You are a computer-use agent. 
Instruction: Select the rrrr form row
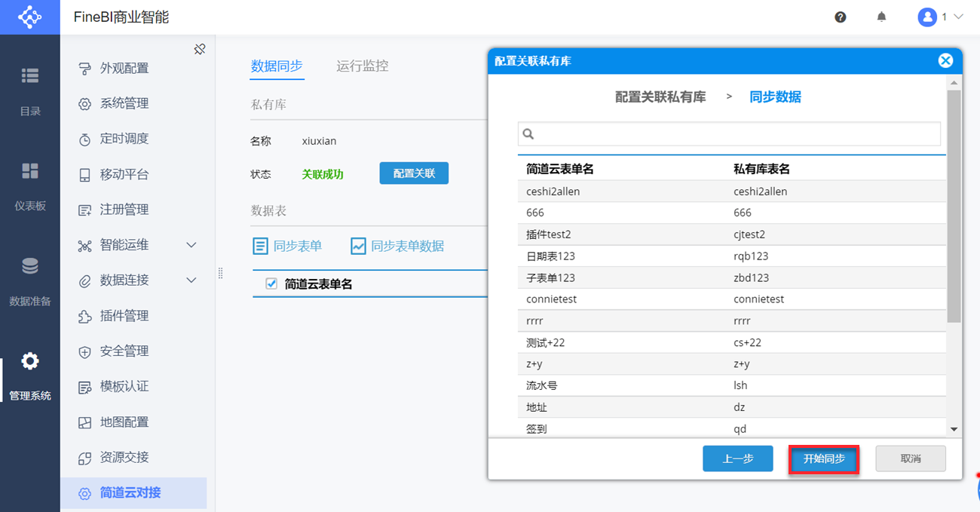pyautogui.click(x=732, y=320)
